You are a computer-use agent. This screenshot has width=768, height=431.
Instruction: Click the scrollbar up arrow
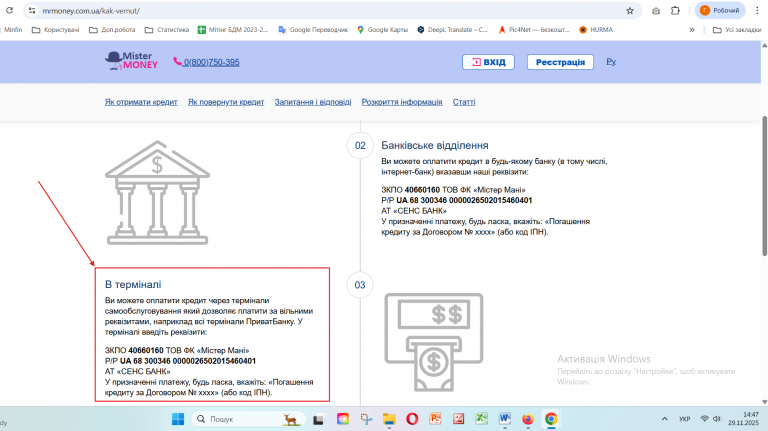765,45
